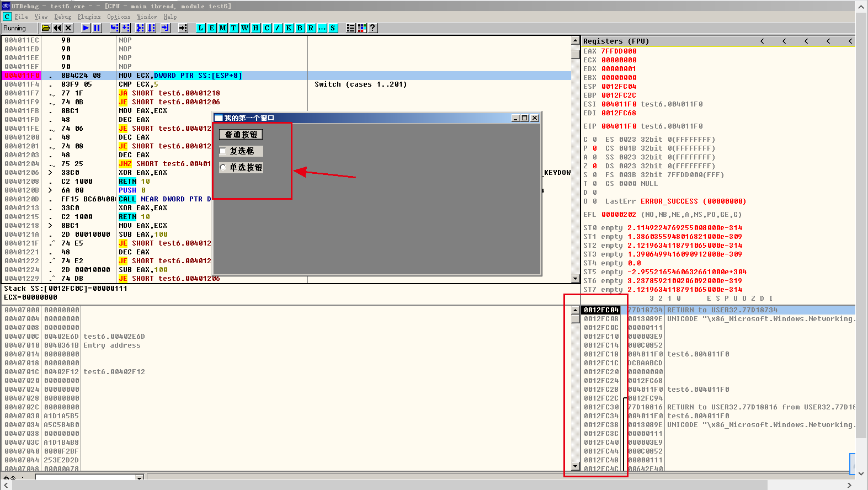
Task: Show the Patches window (/)
Action: 278,28
